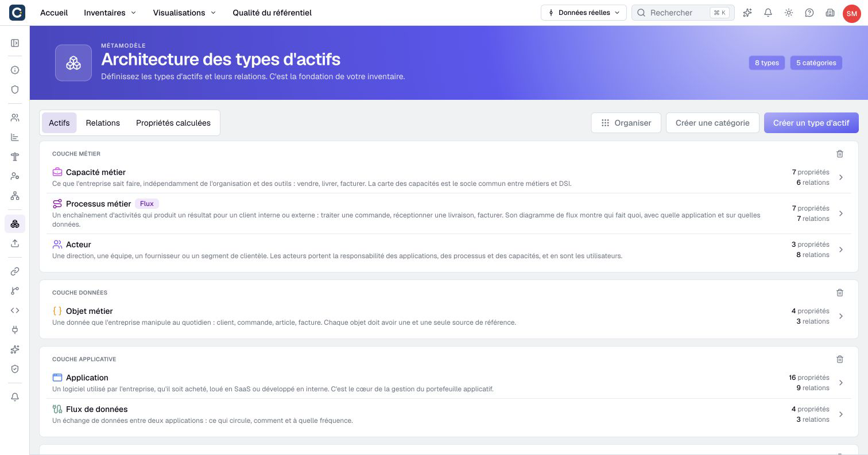Image resolution: width=868 pixels, height=455 pixels.
Task: Click the app logo in the top-left corner
Action: pos(17,13)
